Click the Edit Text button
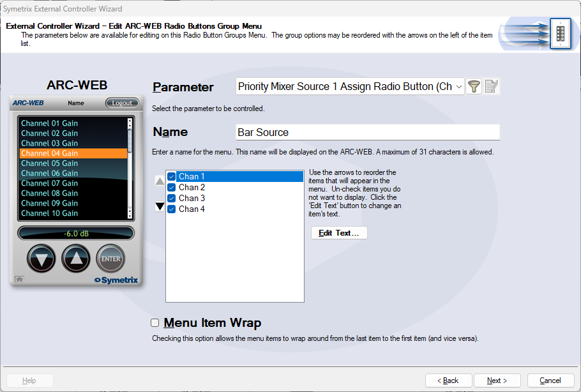The width and height of the screenshot is (581, 392). [x=339, y=233]
